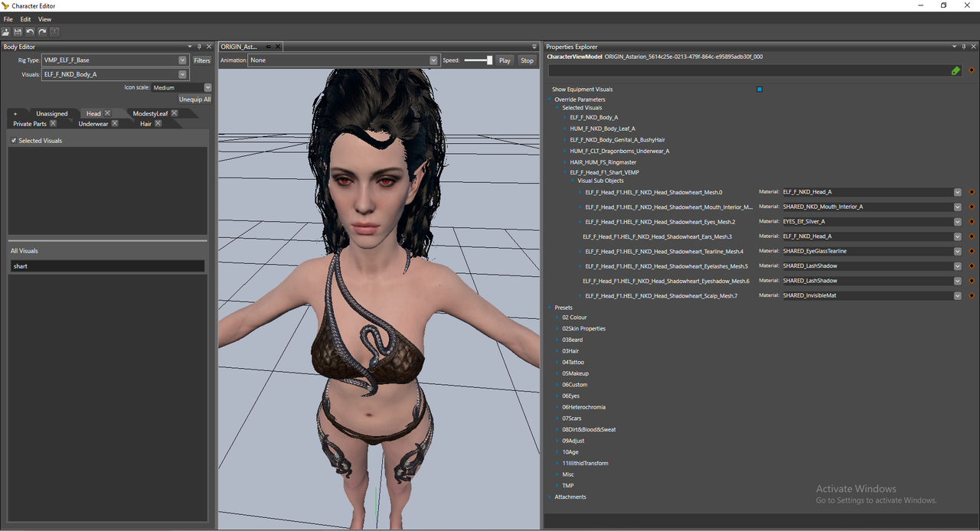The height and width of the screenshot is (531, 980).
Task: Expand the Attachments section
Action: pyautogui.click(x=550, y=497)
